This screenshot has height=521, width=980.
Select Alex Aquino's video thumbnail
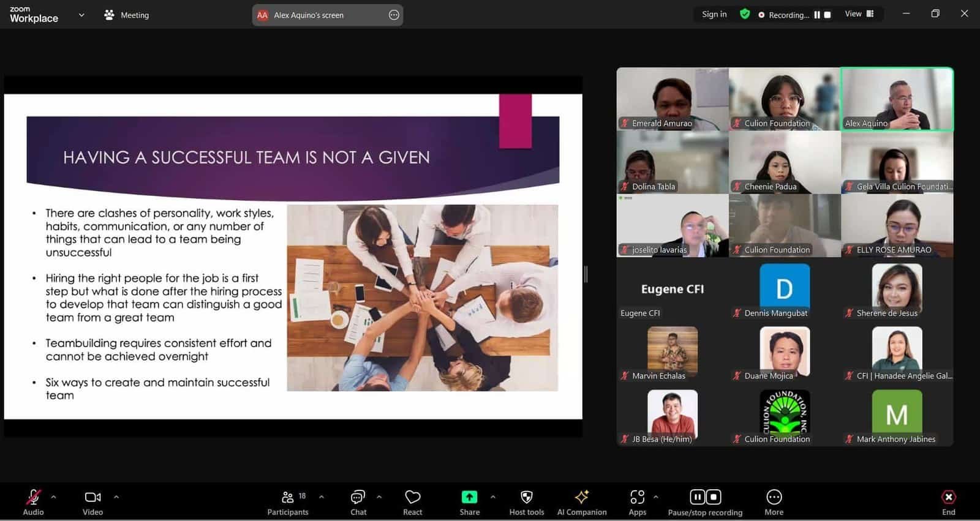tap(897, 99)
